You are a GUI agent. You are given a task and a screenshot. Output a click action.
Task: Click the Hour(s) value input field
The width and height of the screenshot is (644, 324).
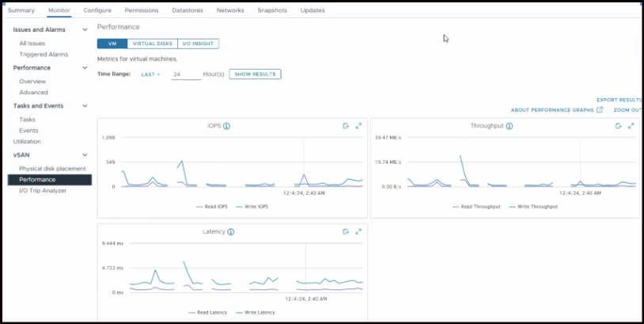click(x=185, y=74)
